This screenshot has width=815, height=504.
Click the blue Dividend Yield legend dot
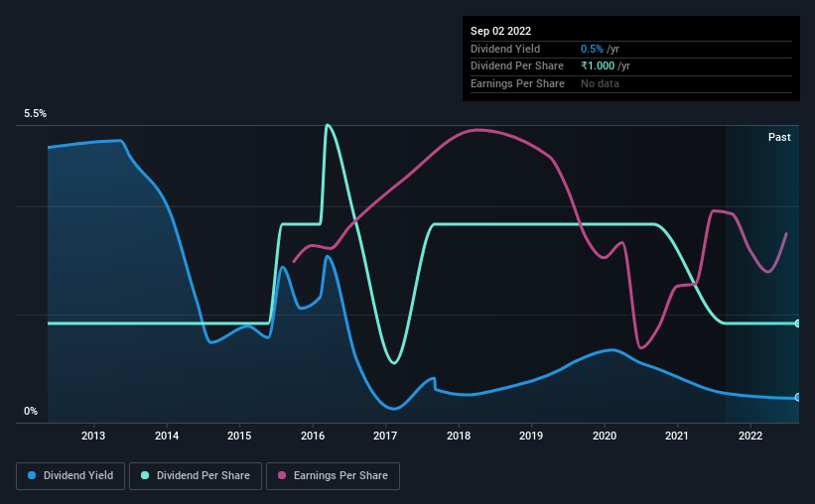32,475
